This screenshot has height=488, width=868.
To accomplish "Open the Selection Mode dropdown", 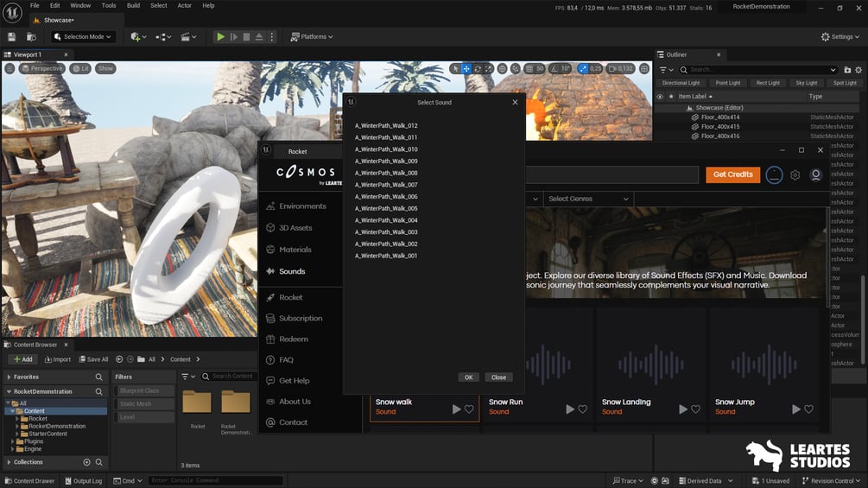I will click(83, 36).
